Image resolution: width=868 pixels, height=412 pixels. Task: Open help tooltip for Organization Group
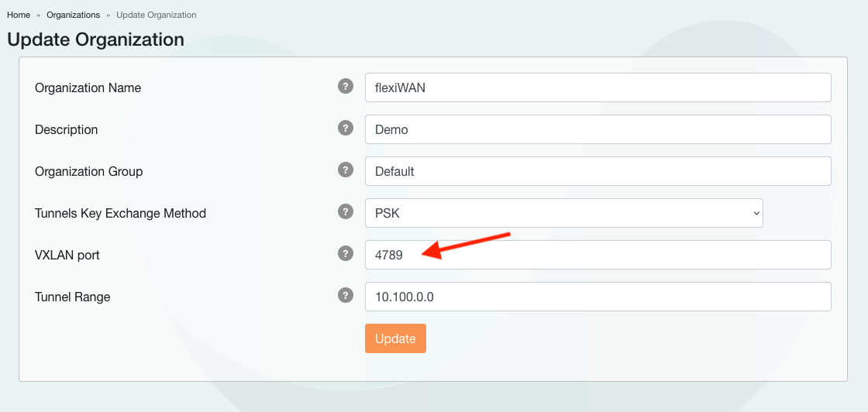[346, 170]
